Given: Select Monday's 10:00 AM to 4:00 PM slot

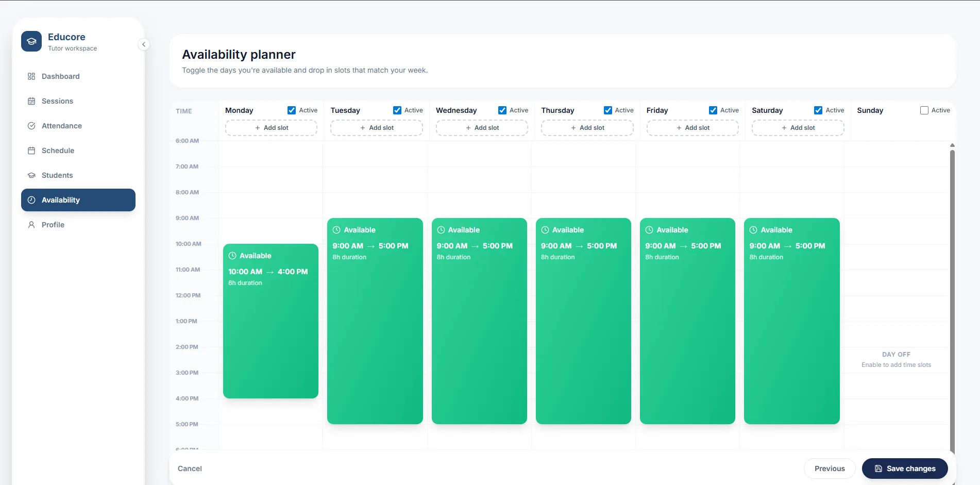Looking at the screenshot, I should coord(271,321).
